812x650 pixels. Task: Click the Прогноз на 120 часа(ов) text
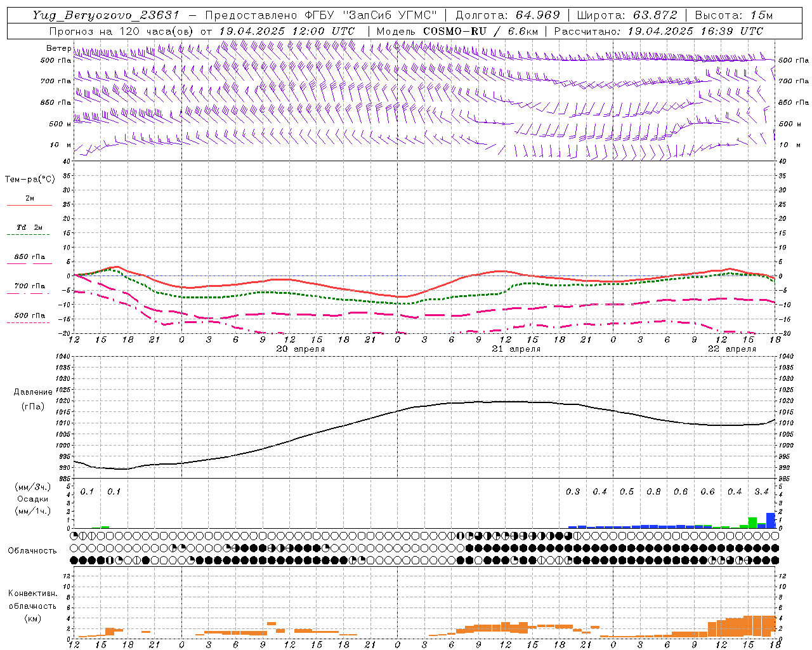point(122,31)
